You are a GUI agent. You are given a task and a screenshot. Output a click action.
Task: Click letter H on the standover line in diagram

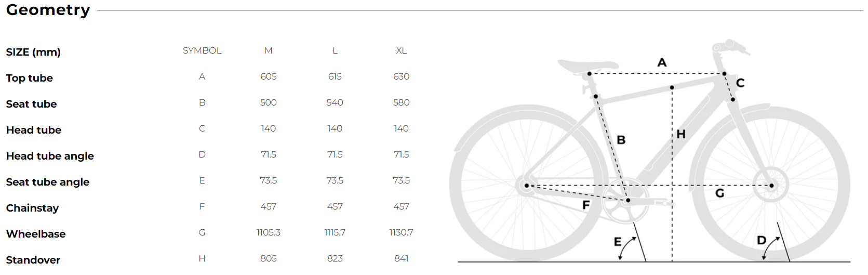(681, 134)
